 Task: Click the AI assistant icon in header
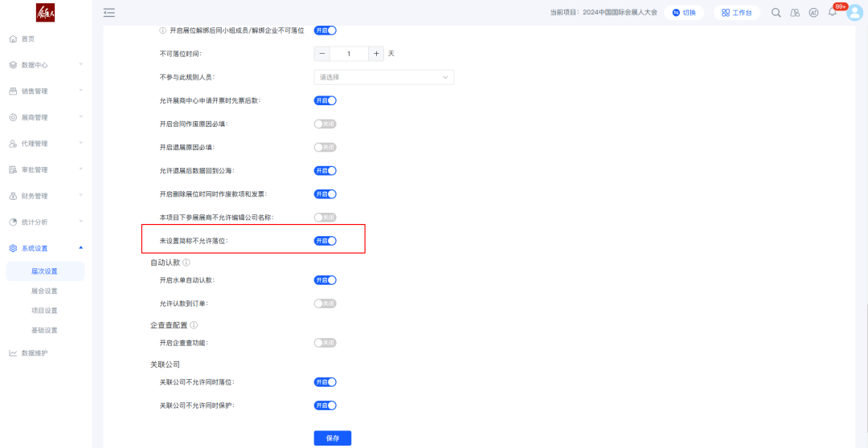pyautogui.click(x=813, y=12)
